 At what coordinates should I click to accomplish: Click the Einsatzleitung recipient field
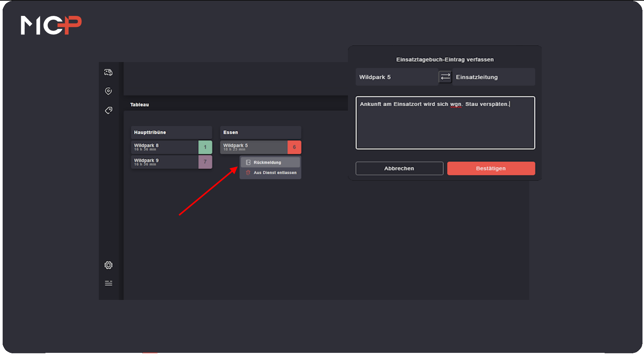point(493,77)
